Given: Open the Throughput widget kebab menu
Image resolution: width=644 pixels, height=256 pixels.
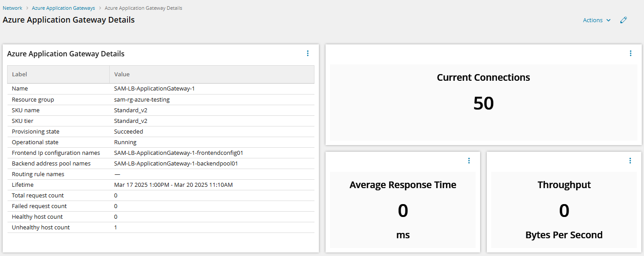Looking at the screenshot, I should point(630,161).
